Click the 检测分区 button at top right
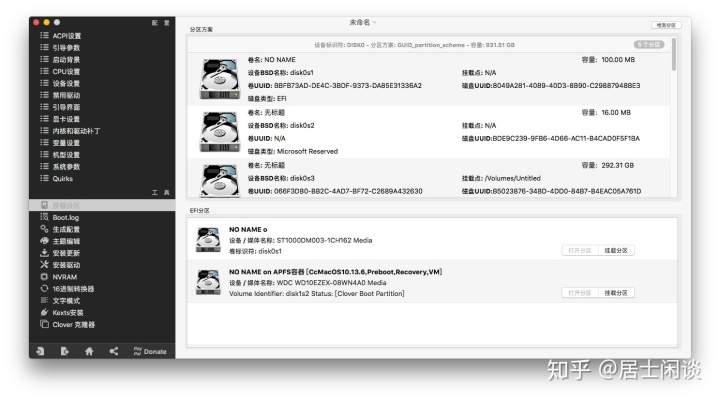 pyautogui.click(x=666, y=25)
